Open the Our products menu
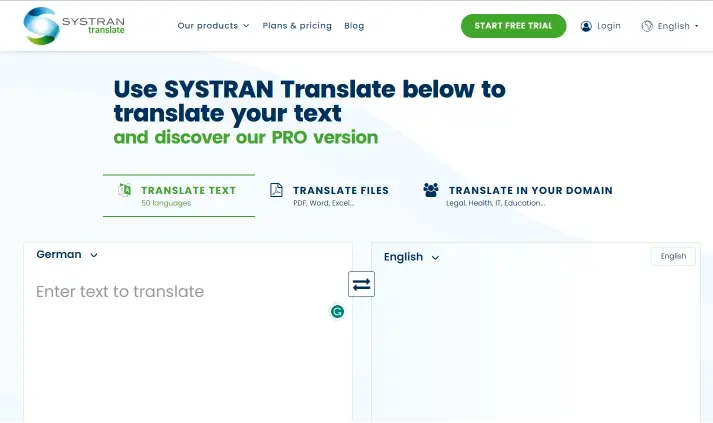 click(213, 26)
